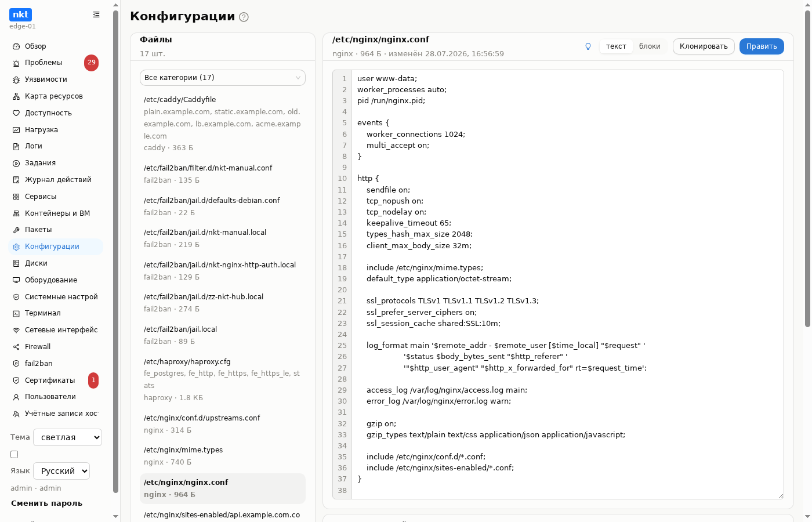The height and width of the screenshot is (522, 812).
Task: Collapse the sidebar with the menu icon
Action: pos(96,14)
